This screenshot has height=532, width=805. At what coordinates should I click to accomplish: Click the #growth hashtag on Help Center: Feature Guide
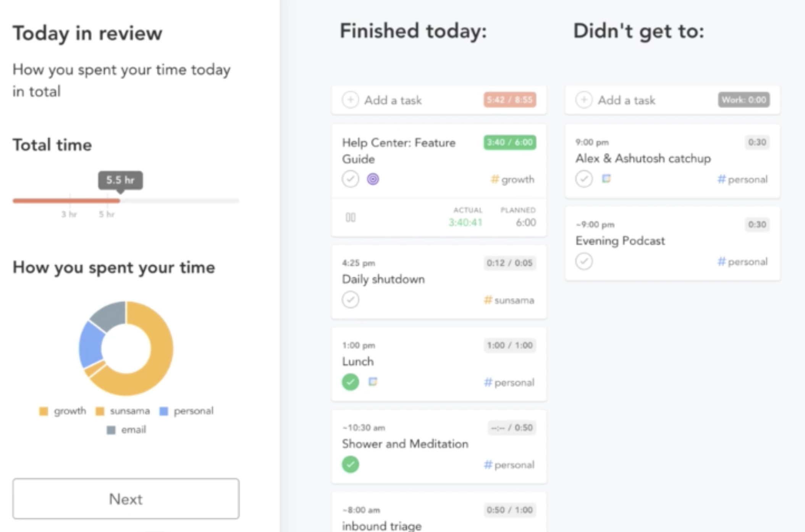pyautogui.click(x=512, y=179)
